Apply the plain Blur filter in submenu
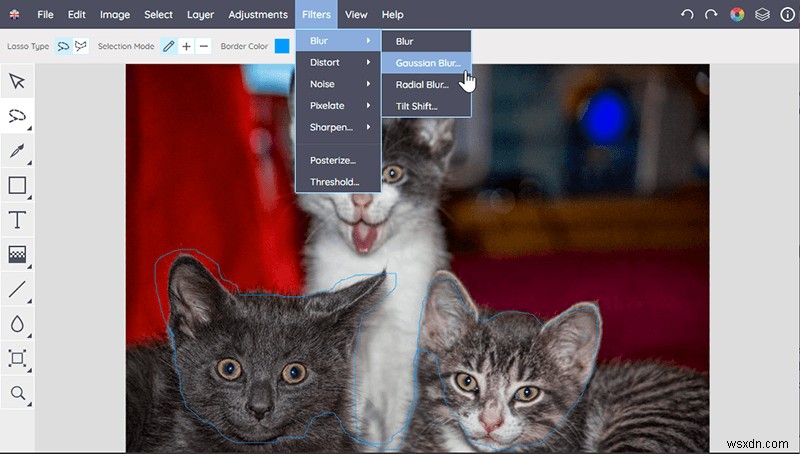This screenshot has width=800, height=454. [427, 41]
